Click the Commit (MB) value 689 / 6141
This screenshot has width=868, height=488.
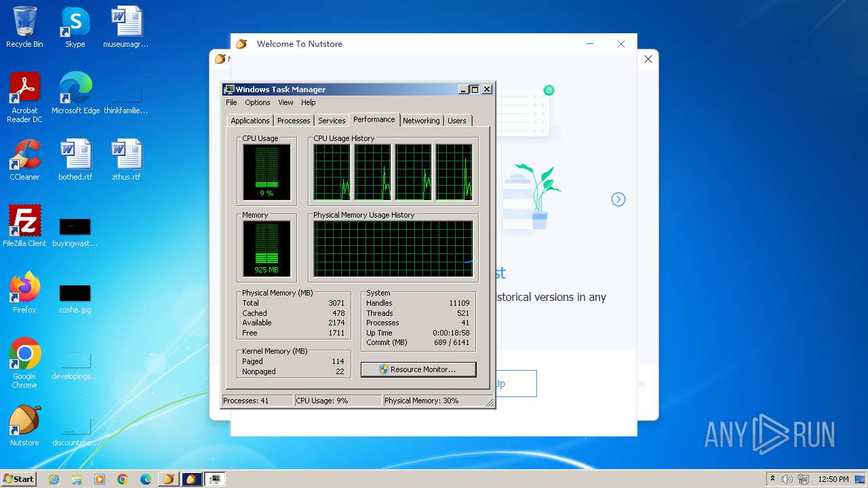(452, 342)
